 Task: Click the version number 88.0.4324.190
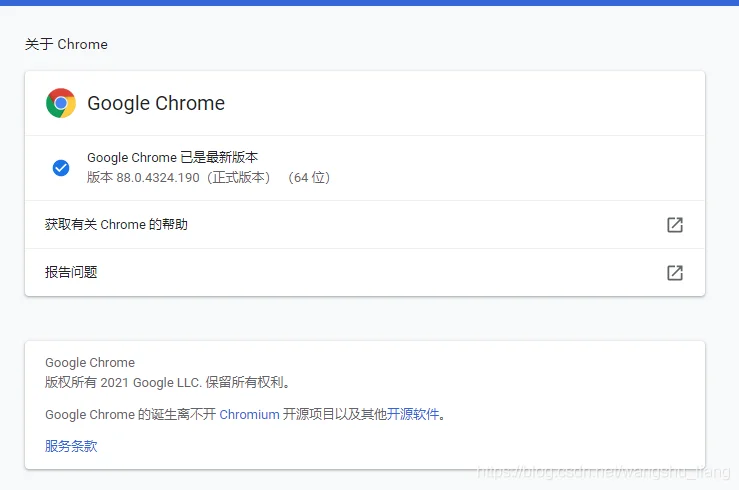point(158,178)
